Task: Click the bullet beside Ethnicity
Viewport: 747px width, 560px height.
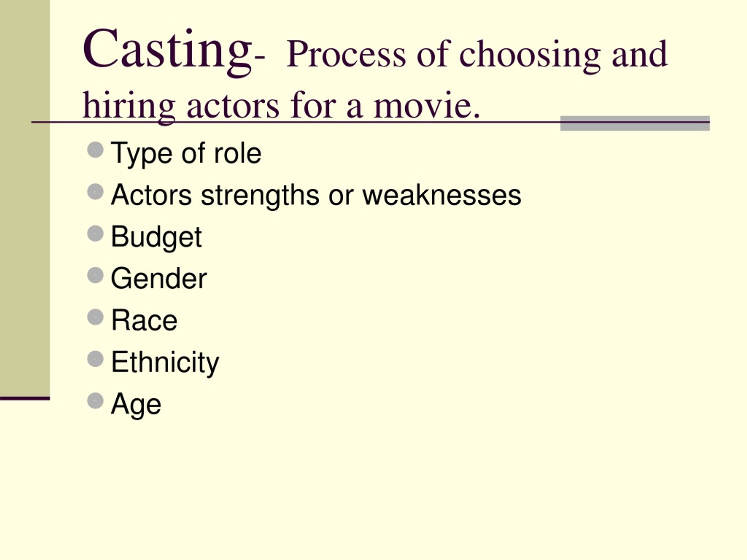Action: (95, 359)
